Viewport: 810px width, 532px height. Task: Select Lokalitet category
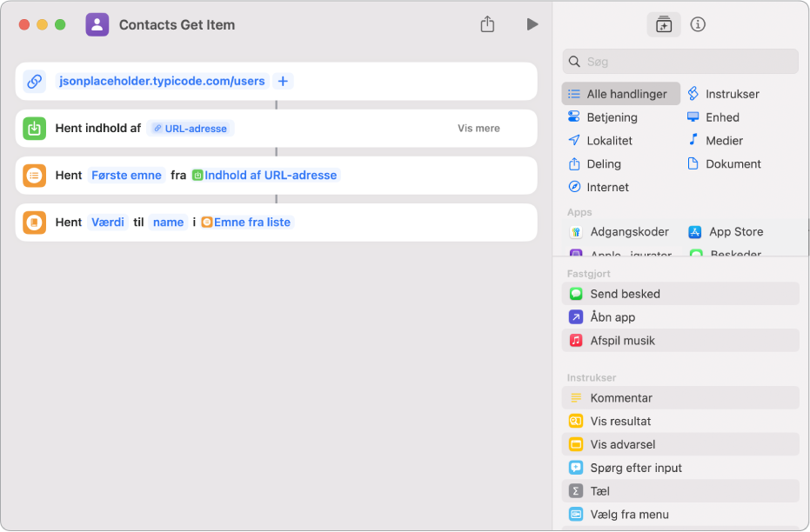[x=600, y=140]
